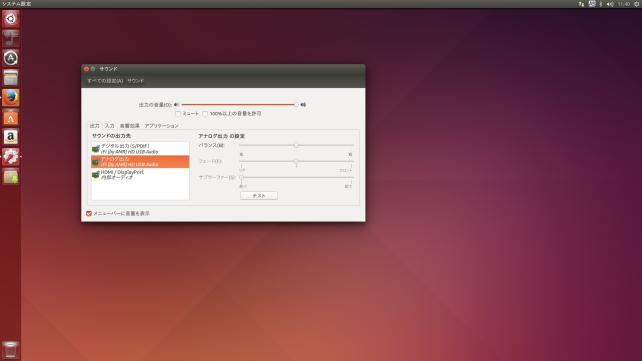Click the low-volume speaker icon beside output slider
The height and width of the screenshot is (361, 642).
176,105
